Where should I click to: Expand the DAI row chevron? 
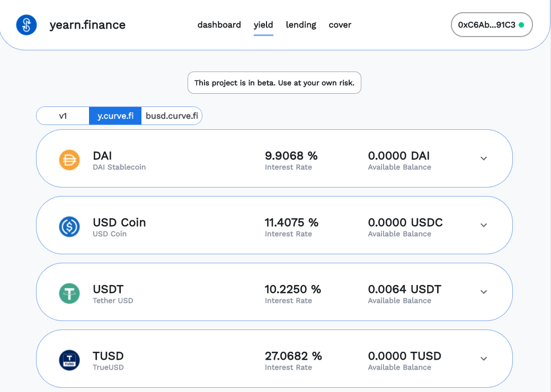pos(483,158)
